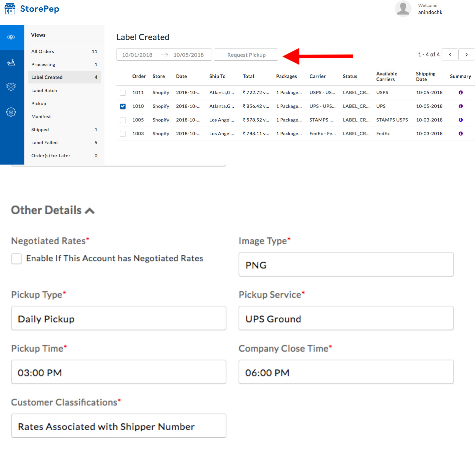Viewport: 476px width, 452px height.
Task: Open the Pickup Time 03:00 PM field
Action: pyautogui.click(x=118, y=372)
